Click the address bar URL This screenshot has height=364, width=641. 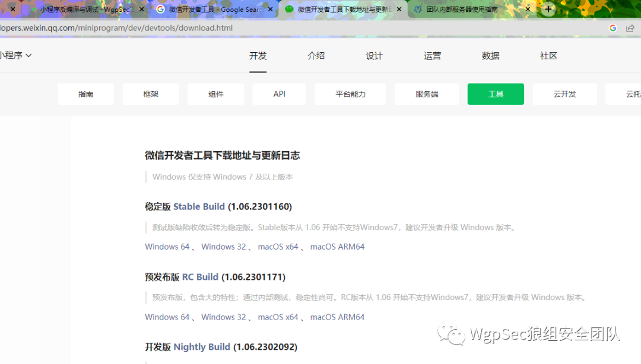[x=116, y=28]
